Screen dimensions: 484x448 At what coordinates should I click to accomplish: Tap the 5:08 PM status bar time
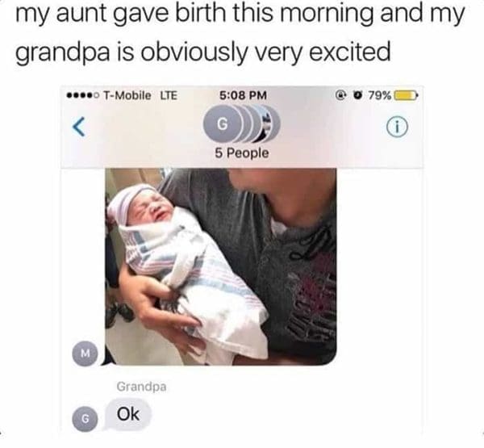[244, 95]
